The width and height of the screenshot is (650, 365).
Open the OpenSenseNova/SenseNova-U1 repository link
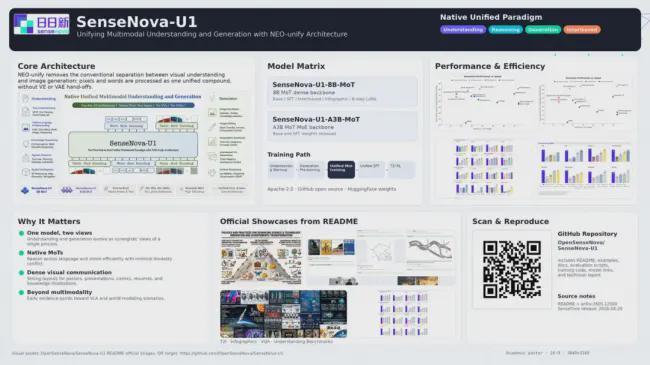tap(581, 245)
